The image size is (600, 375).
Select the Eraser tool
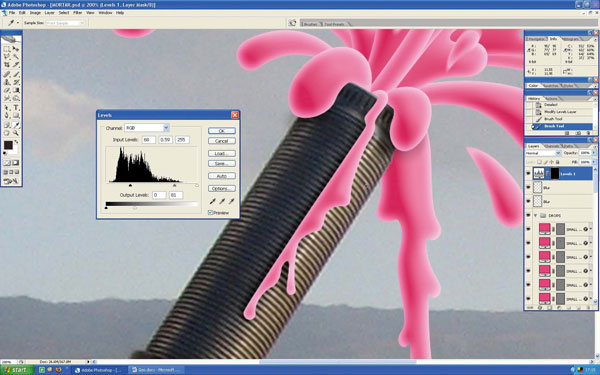7,90
